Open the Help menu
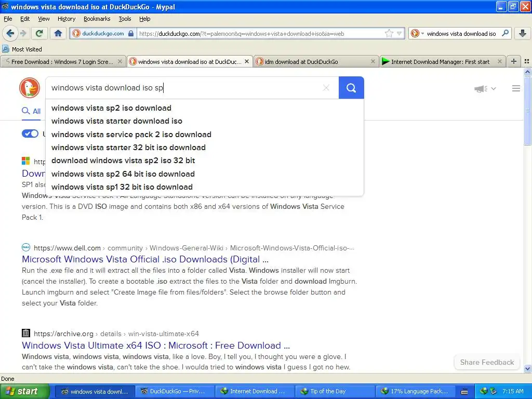532x399 pixels. (144, 19)
